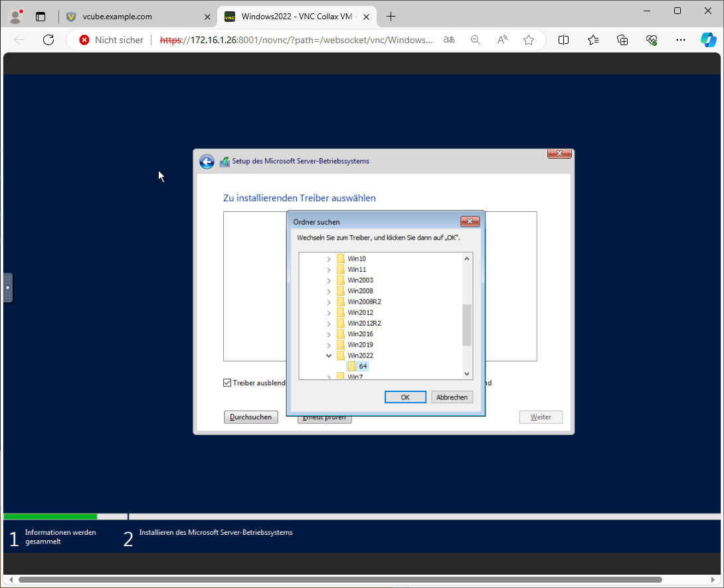
Task: Expand the Win2012 folder
Action: pos(329,313)
